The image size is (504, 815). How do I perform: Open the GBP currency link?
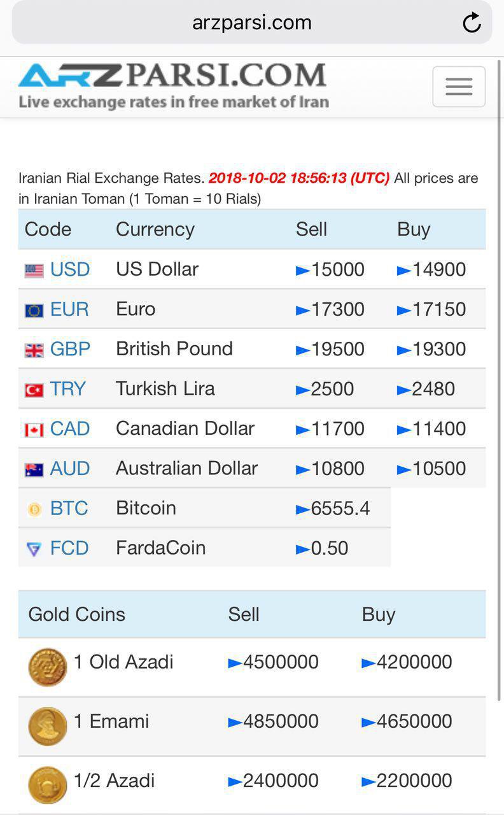coord(70,349)
